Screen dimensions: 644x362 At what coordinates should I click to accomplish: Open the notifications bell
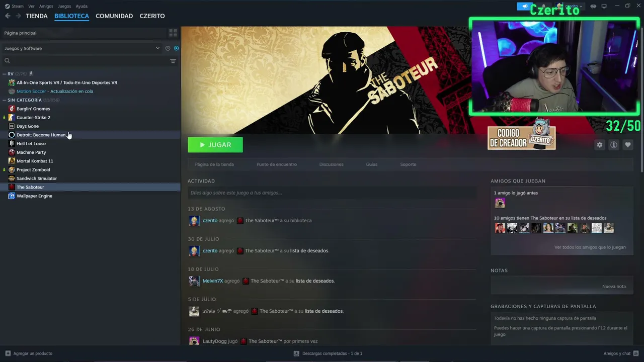(543, 6)
